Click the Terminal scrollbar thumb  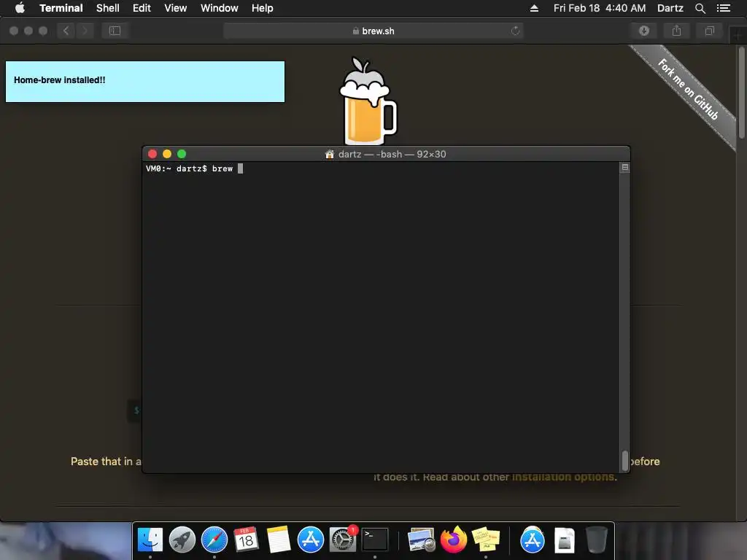pos(625,460)
